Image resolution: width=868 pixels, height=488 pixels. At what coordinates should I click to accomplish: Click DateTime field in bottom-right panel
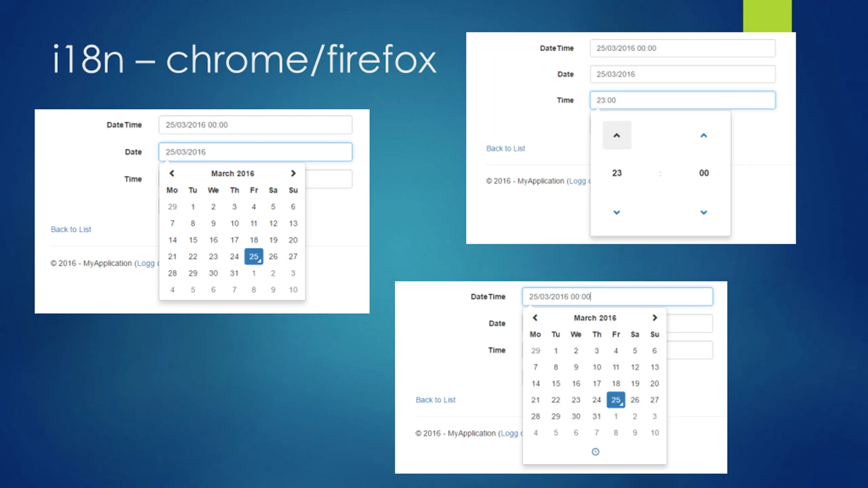[617, 297]
